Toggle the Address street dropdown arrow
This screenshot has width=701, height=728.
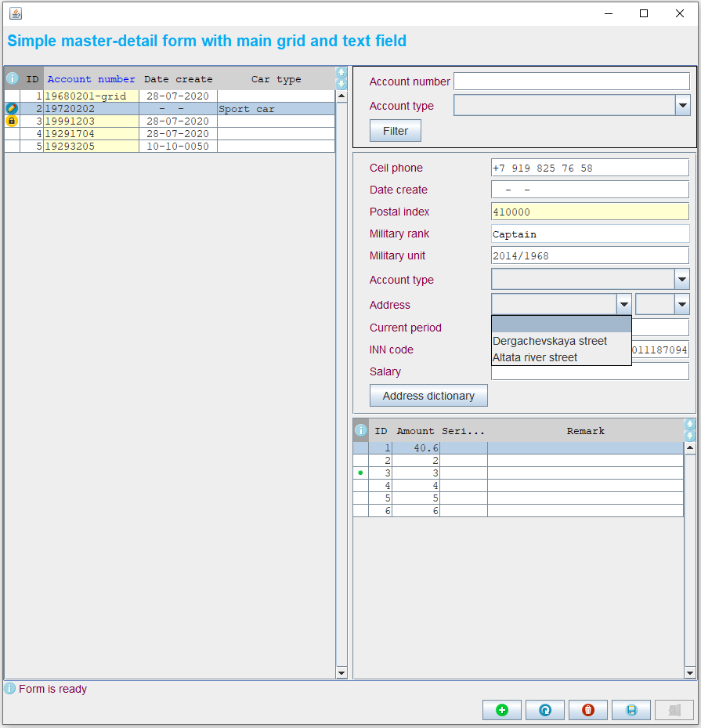624,305
